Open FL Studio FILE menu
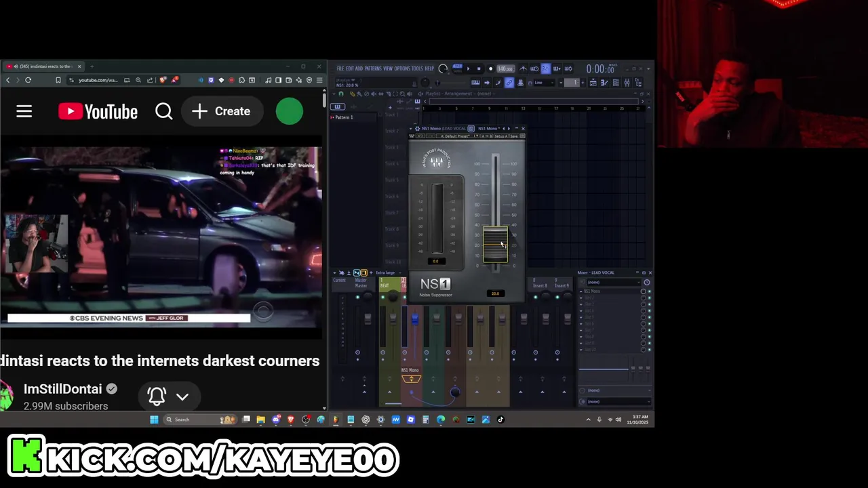 coord(340,68)
